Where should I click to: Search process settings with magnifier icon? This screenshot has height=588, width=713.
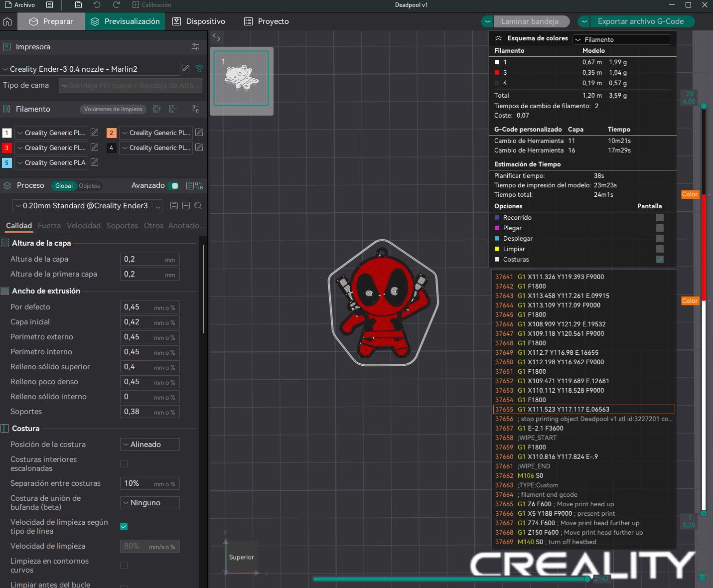[x=198, y=206]
